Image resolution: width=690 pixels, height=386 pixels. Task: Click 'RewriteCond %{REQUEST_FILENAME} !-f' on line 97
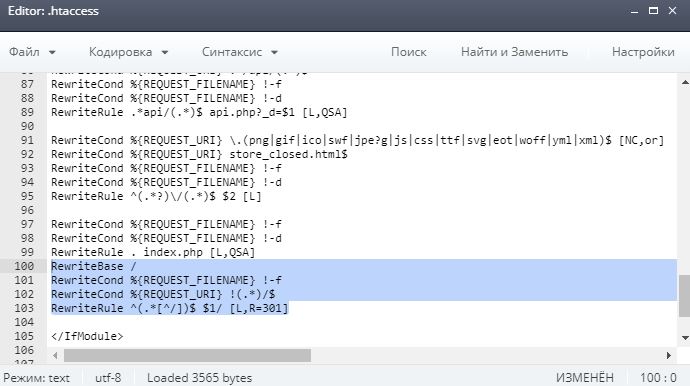pos(166,224)
